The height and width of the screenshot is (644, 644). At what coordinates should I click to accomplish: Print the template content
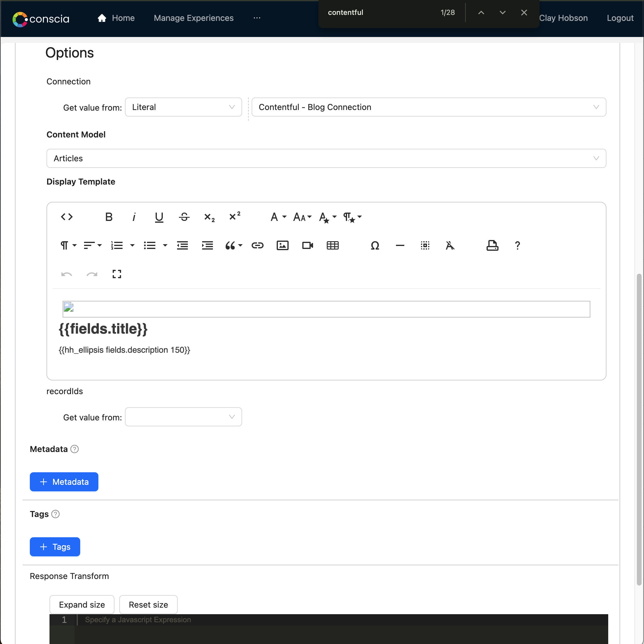[492, 246]
